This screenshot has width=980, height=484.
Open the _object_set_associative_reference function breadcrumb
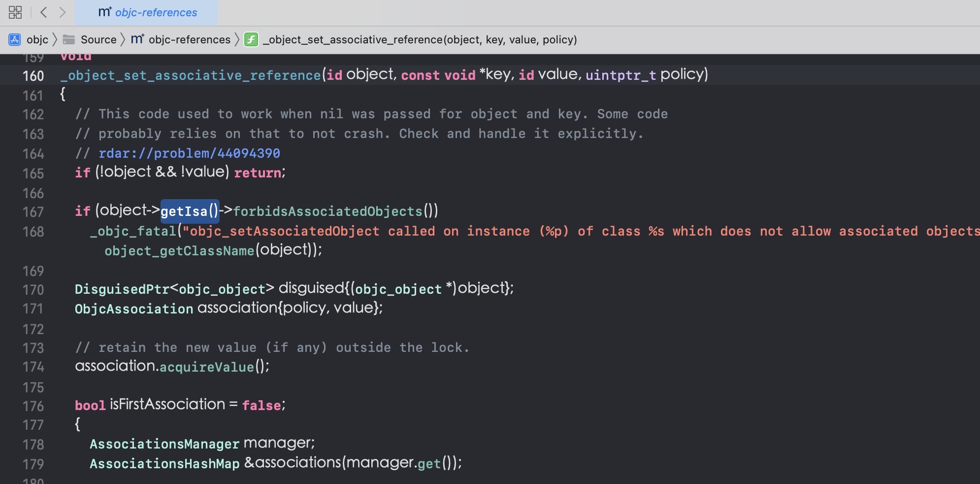click(x=420, y=39)
